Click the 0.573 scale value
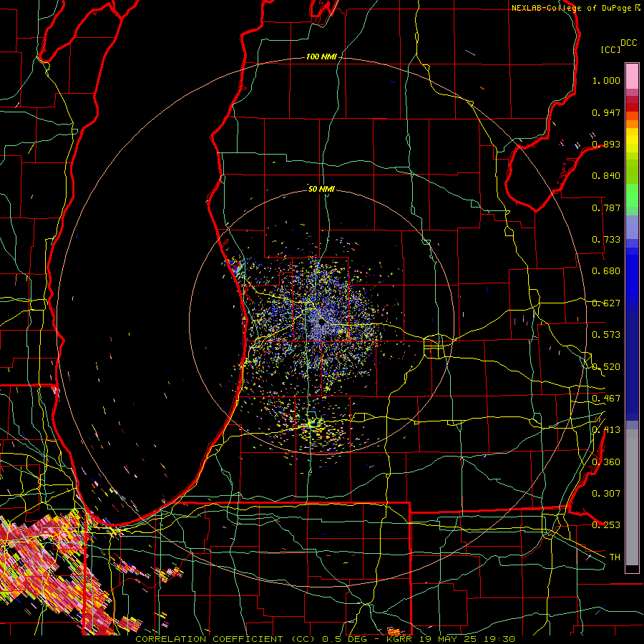This screenshot has width=644, height=644. [606, 335]
